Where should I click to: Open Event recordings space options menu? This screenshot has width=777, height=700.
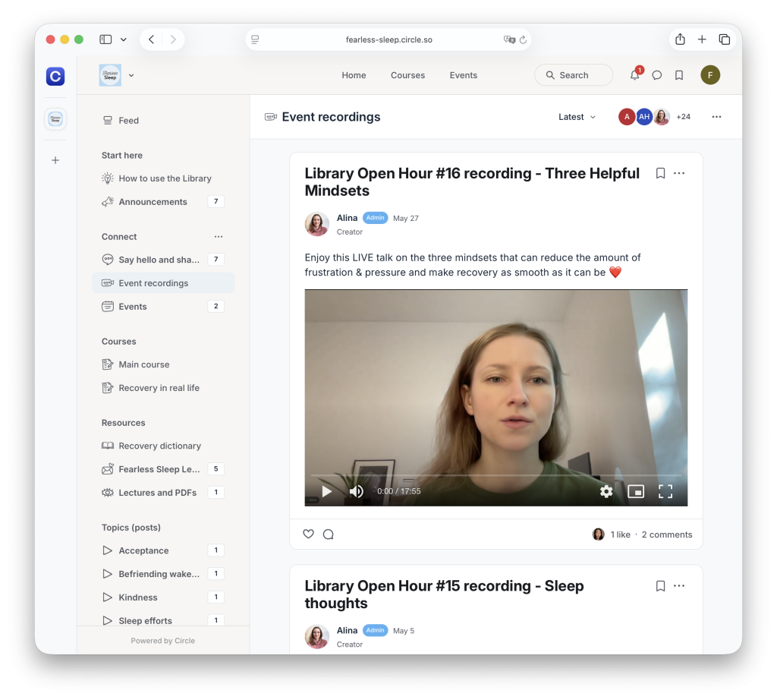(x=716, y=117)
